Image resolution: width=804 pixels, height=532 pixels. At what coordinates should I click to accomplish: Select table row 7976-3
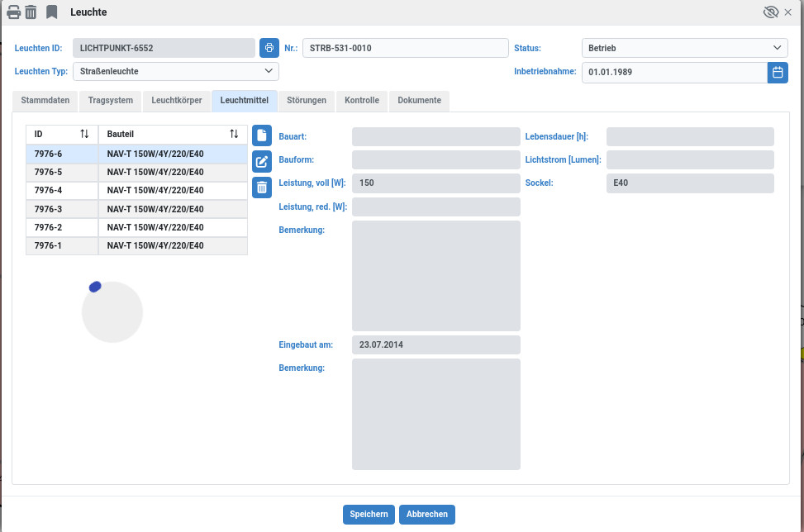(x=136, y=209)
